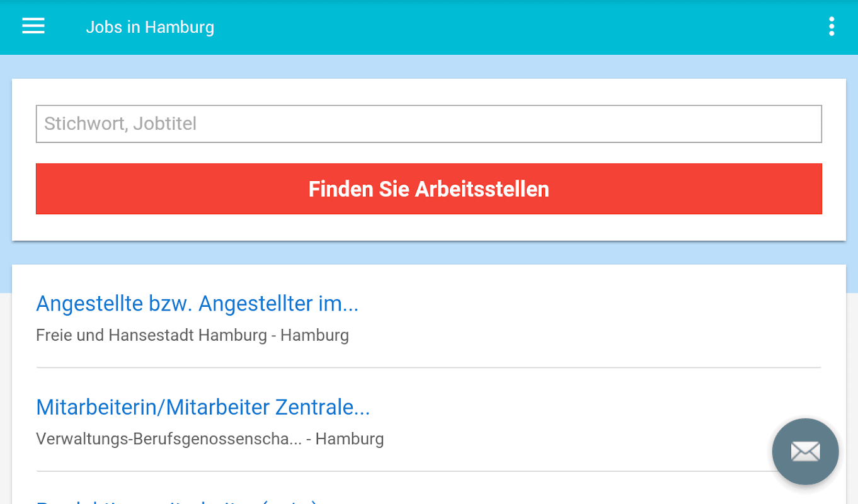858x504 pixels.
Task: Open the Angestellte bzw. Angestellter job listing
Action: [197, 304]
